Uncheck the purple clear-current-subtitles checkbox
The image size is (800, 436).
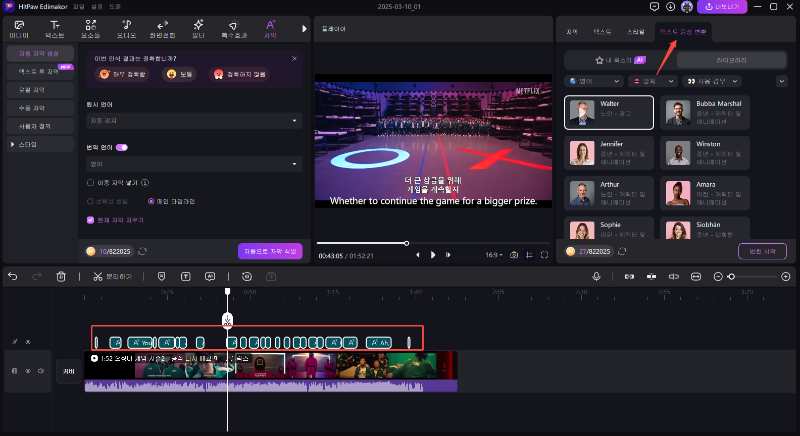pyautogui.click(x=90, y=220)
